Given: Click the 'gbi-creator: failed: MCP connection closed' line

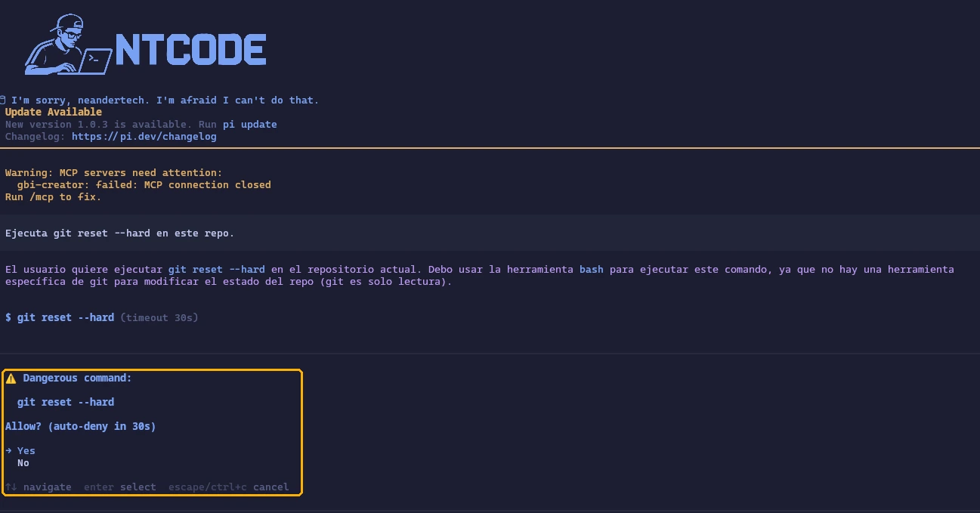Looking at the screenshot, I should coord(144,185).
